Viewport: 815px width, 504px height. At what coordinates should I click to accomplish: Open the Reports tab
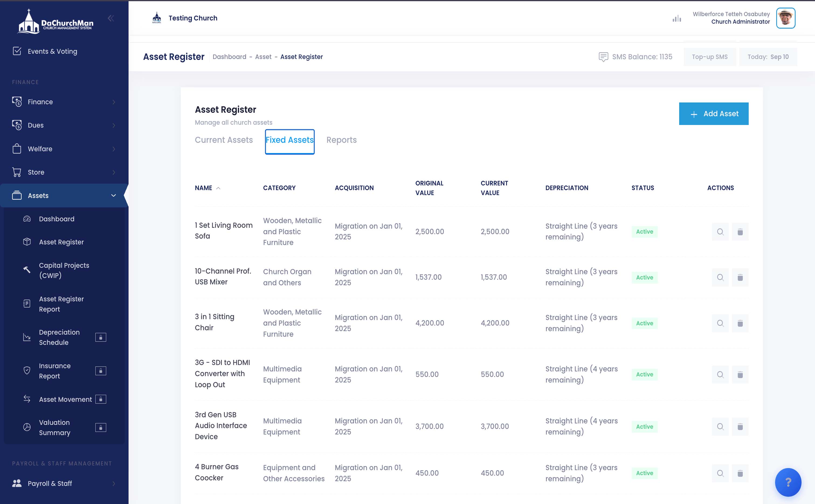(x=341, y=140)
